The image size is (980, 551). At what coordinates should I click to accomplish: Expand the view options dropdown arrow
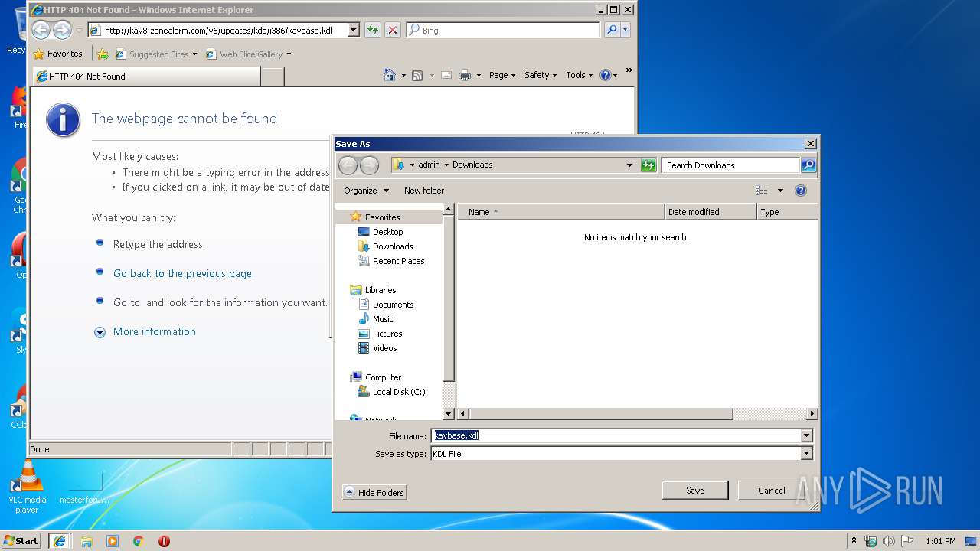(x=780, y=191)
